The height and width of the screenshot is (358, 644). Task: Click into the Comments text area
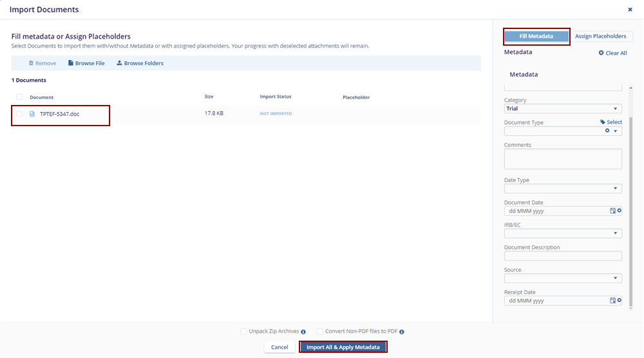tap(562, 159)
